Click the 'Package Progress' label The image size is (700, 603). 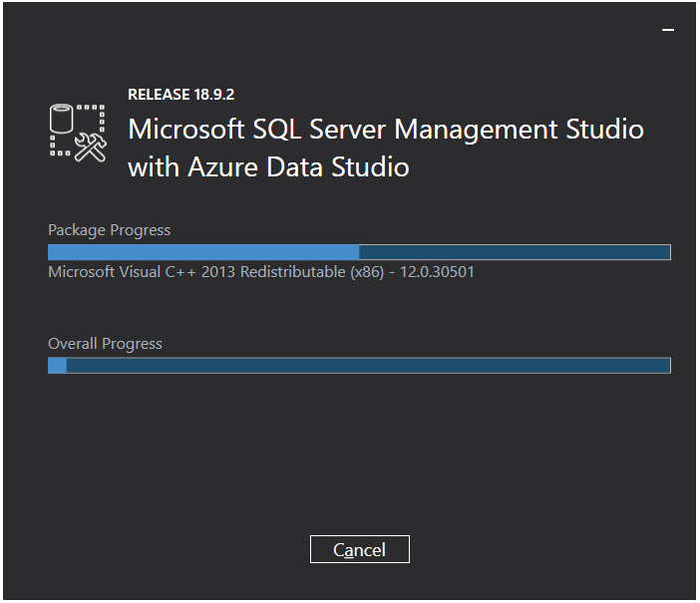coord(109,230)
